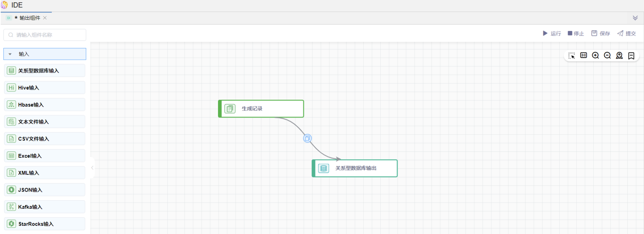Click the copy icon on connection line
Viewport: 644px width, 234px height.
point(307,138)
